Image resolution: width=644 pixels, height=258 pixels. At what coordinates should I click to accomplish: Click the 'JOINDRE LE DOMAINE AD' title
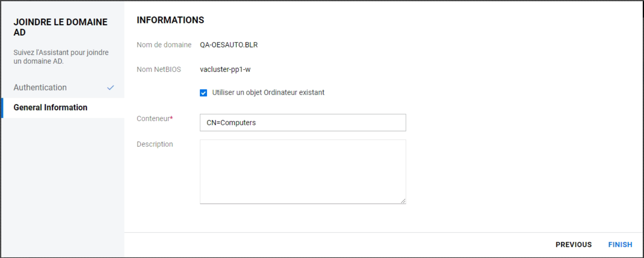point(61,27)
